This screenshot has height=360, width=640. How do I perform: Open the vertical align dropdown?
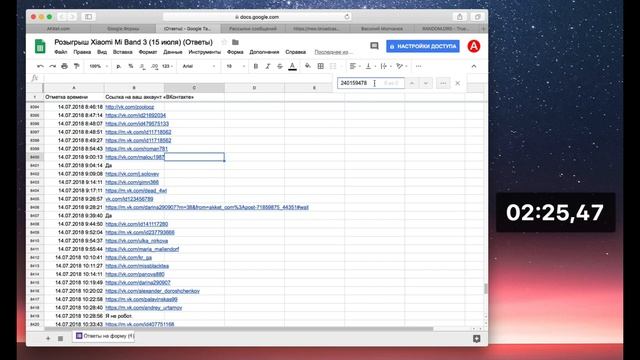pos(370,66)
